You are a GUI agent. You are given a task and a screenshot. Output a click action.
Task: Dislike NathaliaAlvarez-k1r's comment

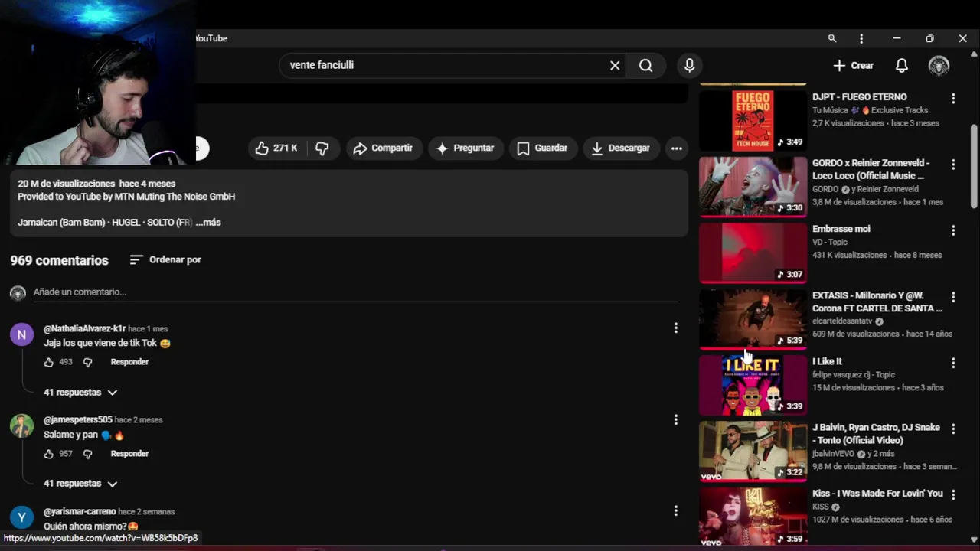click(87, 362)
